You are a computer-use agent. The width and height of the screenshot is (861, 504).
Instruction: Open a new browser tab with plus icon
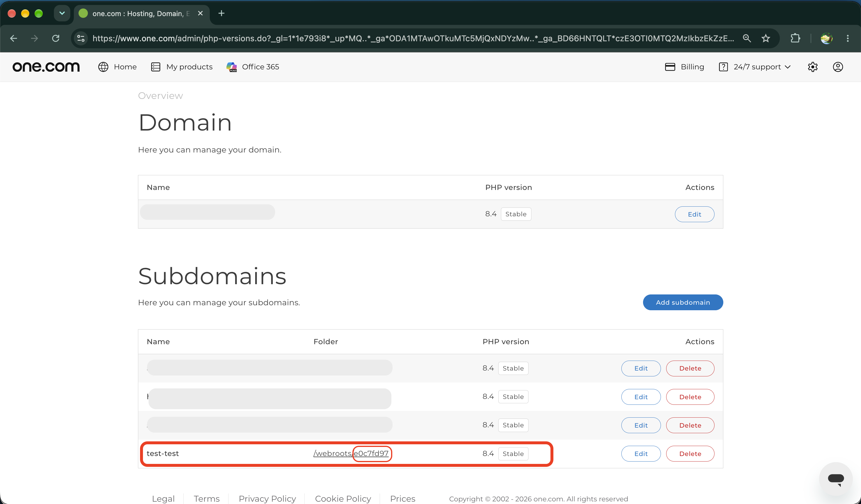pyautogui.click(x=221, y=13)
